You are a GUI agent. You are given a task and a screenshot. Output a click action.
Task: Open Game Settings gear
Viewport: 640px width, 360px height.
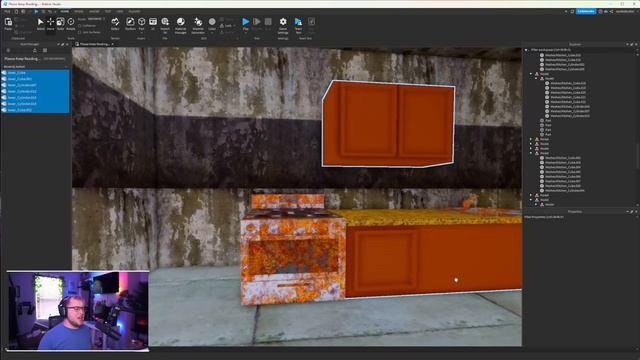[x=283, y=24]
